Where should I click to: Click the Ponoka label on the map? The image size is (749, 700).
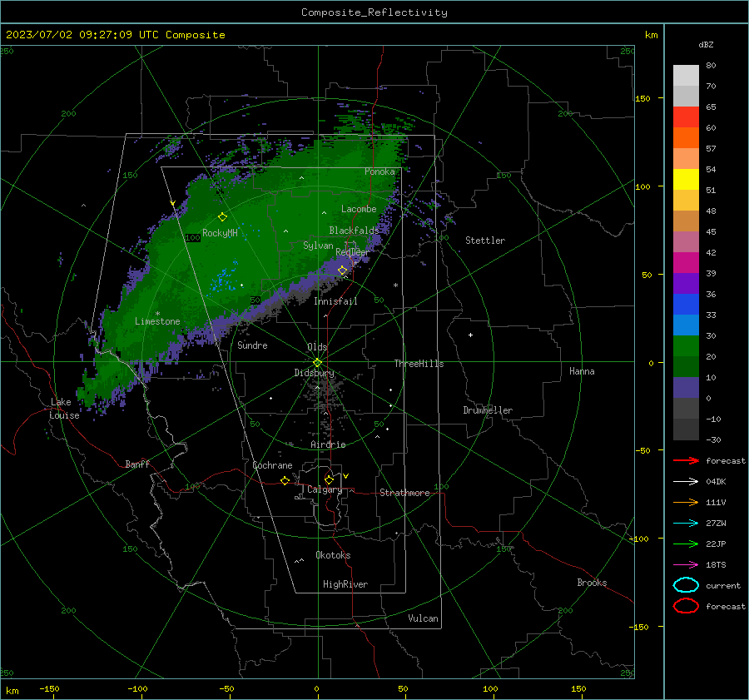[x=379, y=171]
